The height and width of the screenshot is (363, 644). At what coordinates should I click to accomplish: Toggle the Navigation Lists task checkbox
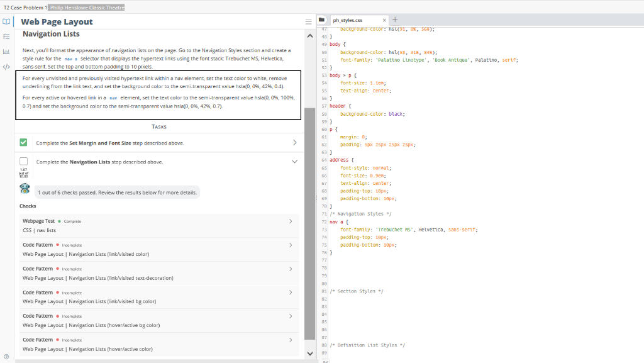pyautogui.click(x=24, y=162)
